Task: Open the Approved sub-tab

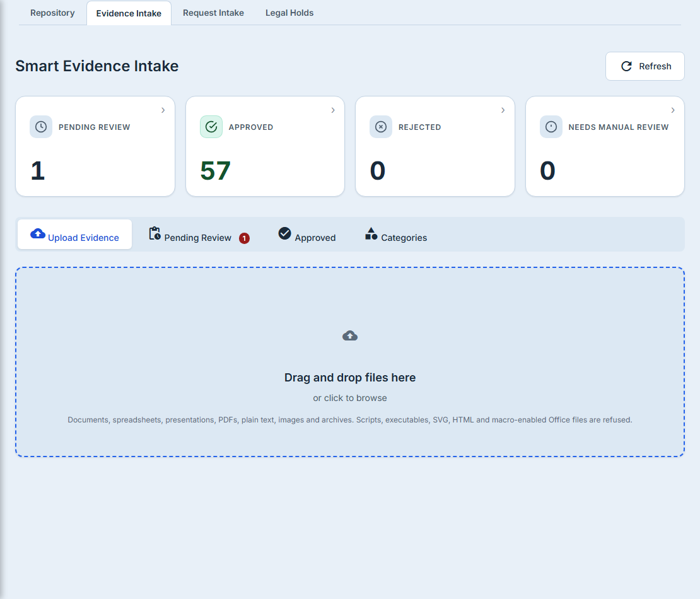Action: (306, 235)
